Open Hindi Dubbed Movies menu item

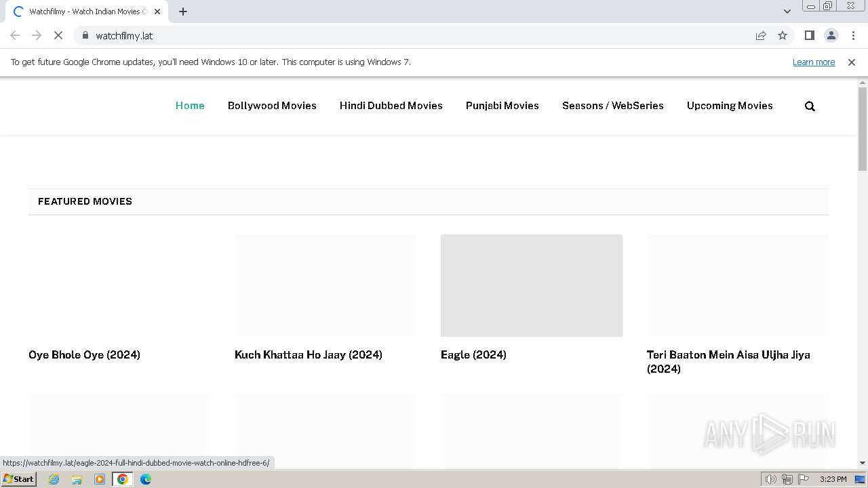pos(391,106)
